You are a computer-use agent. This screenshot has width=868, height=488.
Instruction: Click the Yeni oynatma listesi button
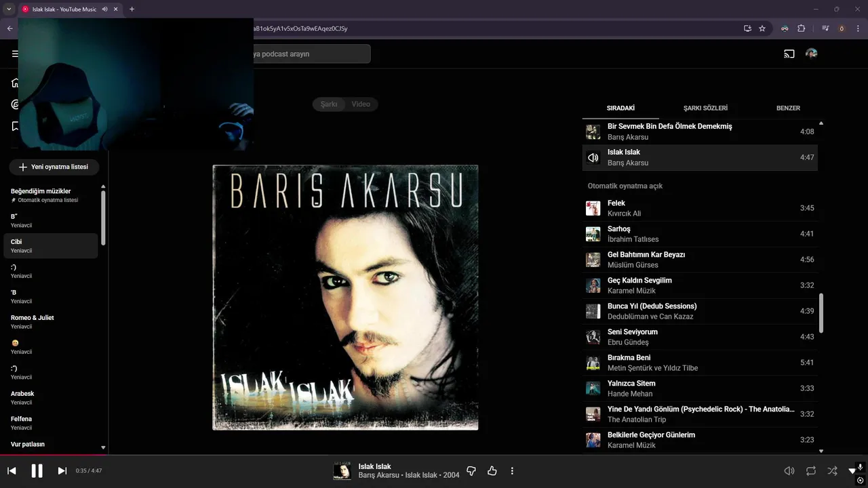point(54,167)
